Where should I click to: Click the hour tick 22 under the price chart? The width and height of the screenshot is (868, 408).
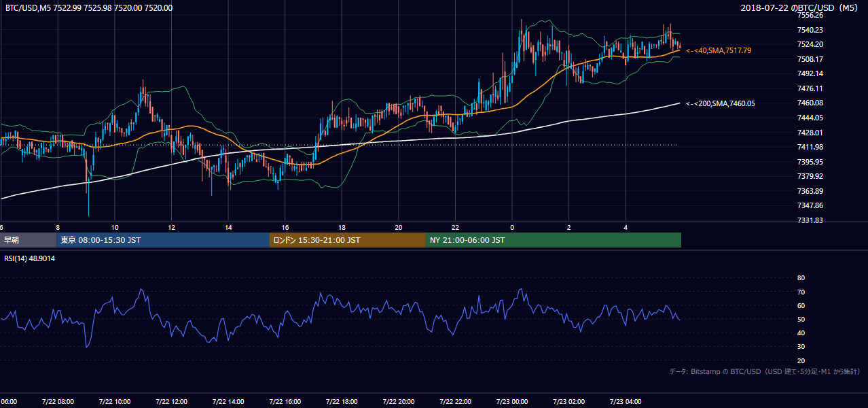(x=455, y=228)
